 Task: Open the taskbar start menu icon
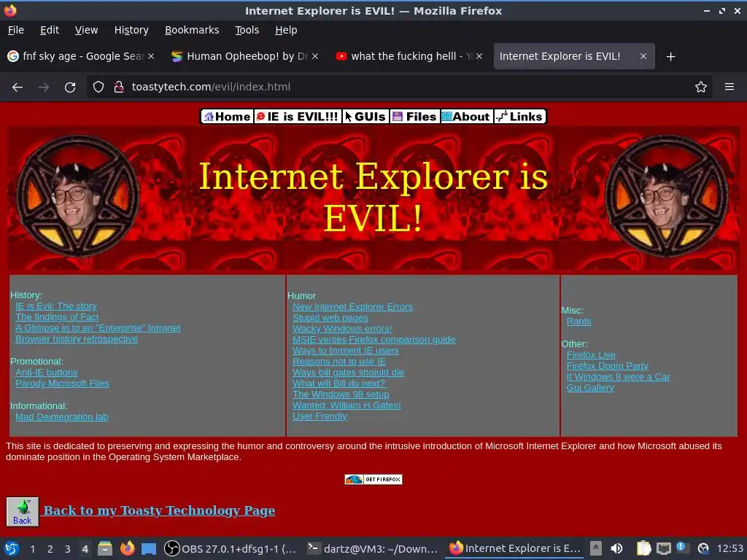tap(12, 548)
